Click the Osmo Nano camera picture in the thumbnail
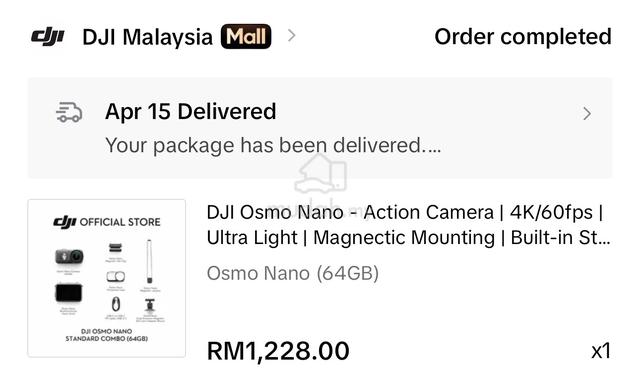 pos(69,256)
